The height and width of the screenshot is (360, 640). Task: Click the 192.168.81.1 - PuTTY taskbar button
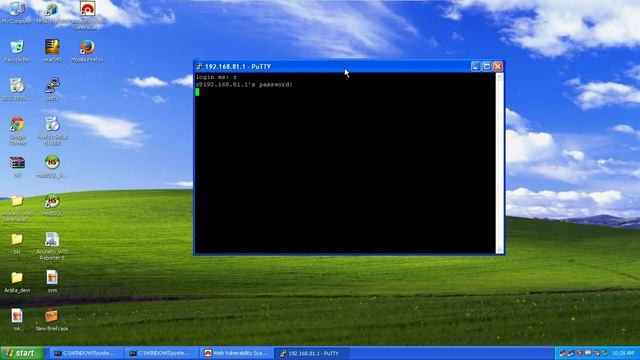pos(312,353)
